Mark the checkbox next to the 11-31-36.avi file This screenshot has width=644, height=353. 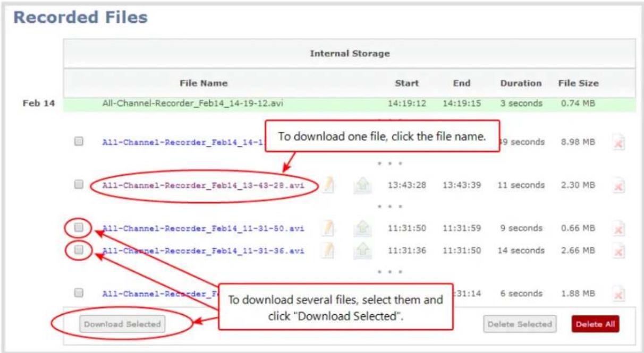79,249
